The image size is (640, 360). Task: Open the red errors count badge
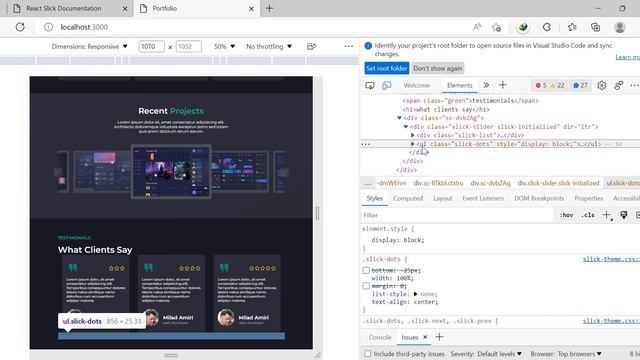click(541, 85)
